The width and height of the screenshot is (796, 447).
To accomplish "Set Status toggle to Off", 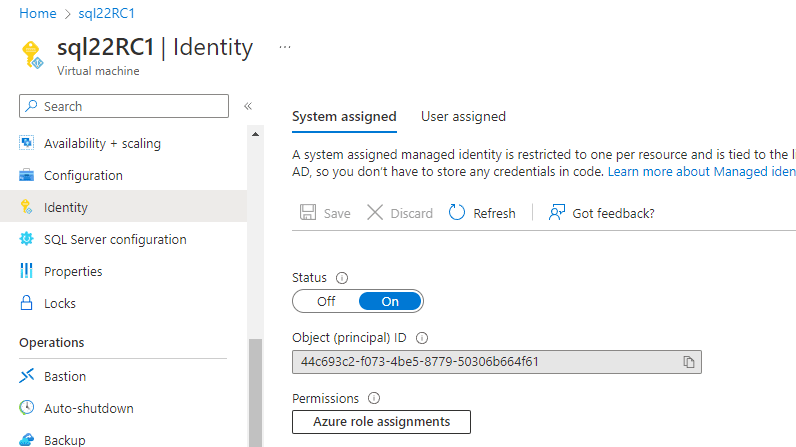I will click(326, 301).
